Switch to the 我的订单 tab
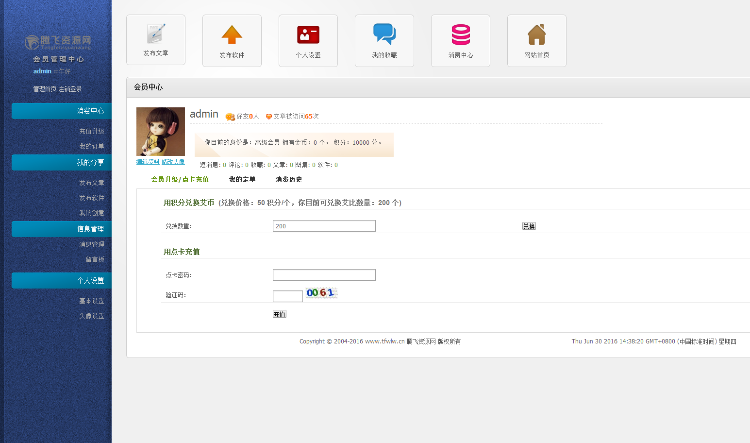Viewport: 750px width, 443px height. [242, 179]
